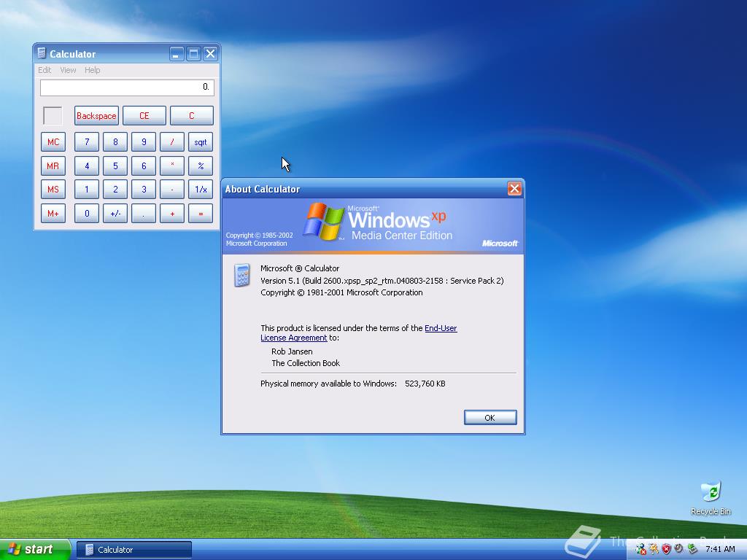
Task: Click Safely Remove Hardware tray icon
Action: pyautogui.click(x=692, y=550)
